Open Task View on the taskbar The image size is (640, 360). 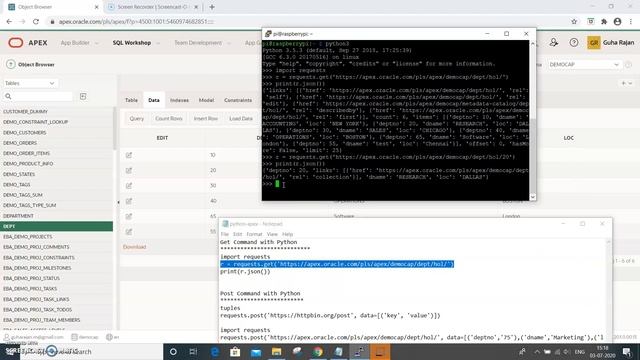[193, 351]
